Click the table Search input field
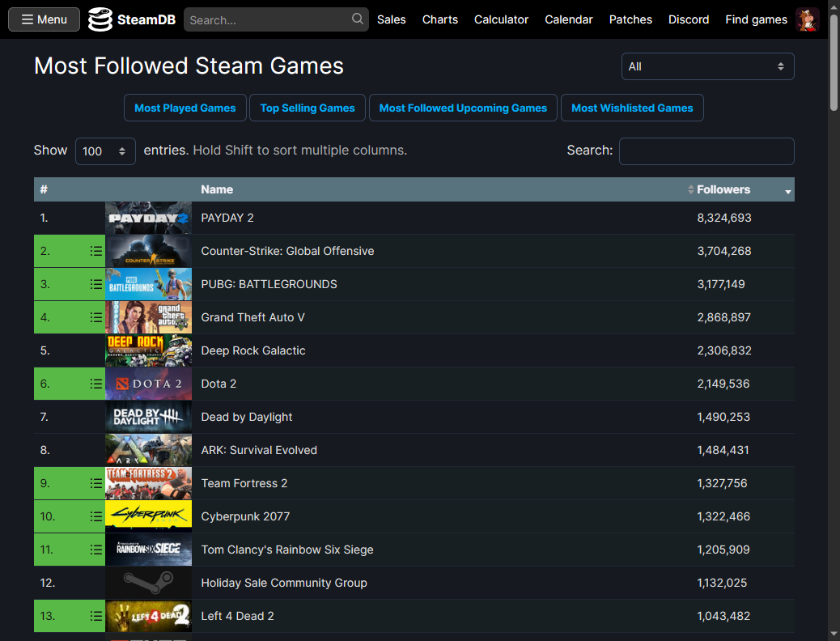Image resolution: width=840 pixels, height=641 pixels. [706, 151]
